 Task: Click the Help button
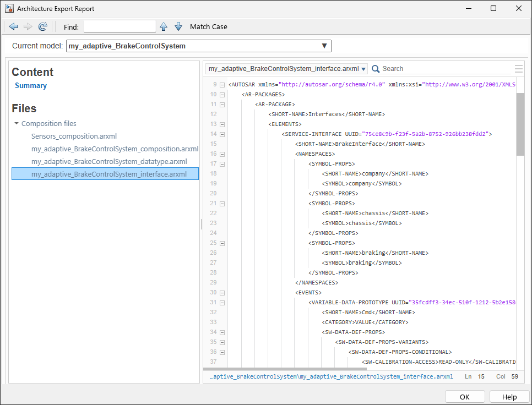coord(509,397)
